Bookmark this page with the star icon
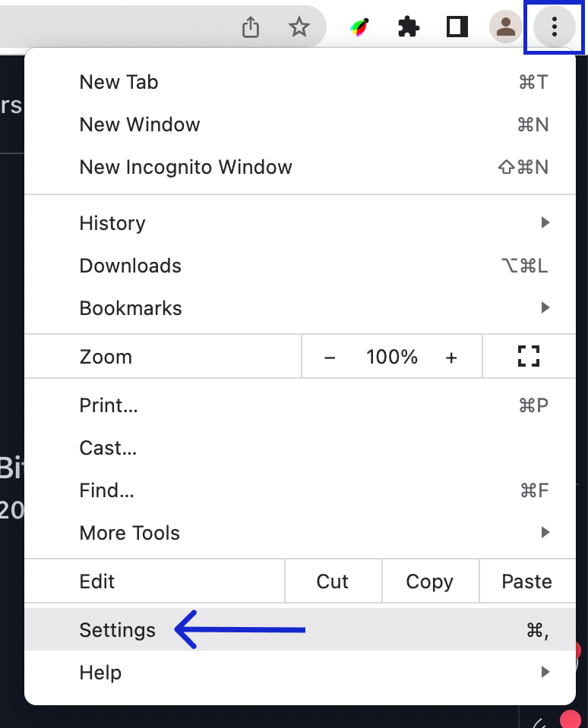This screenshot has height=728, width=588. click(x=299, y=28)
